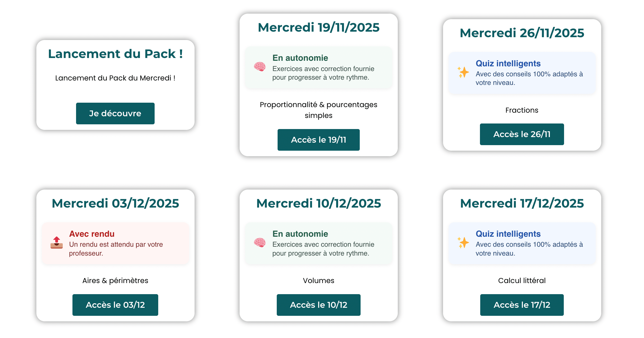The width and height of the screenshot is (644, 338).
Task: Click the "Aires & périmètres" topic text
Action: pyautogui.click(x=115, y=281)
